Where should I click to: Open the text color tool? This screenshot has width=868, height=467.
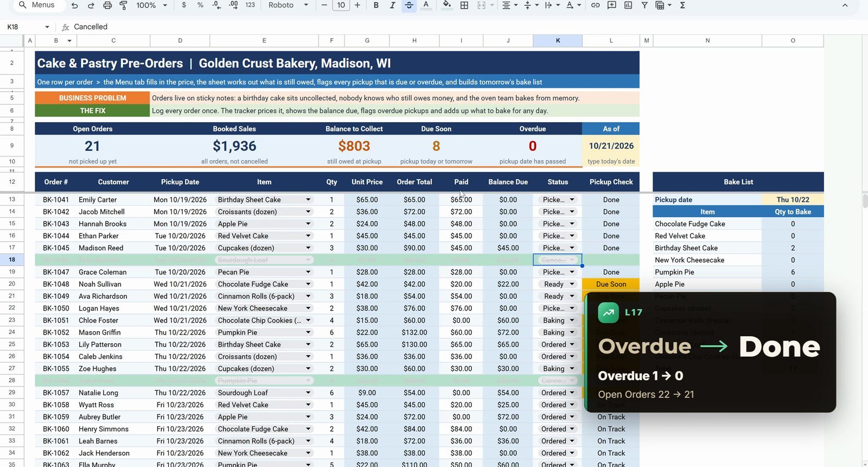click(x=426, y=5)
